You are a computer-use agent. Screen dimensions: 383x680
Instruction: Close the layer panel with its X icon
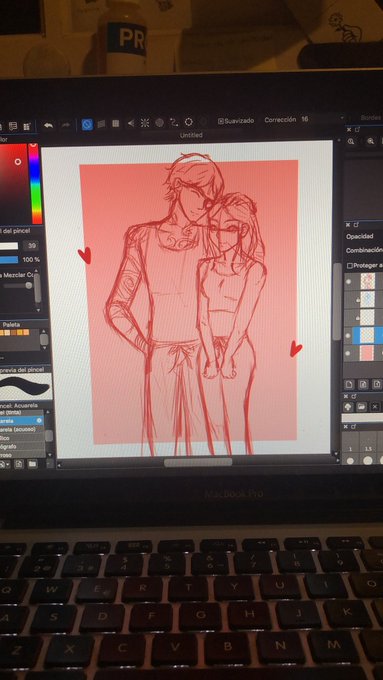[349, 225]
